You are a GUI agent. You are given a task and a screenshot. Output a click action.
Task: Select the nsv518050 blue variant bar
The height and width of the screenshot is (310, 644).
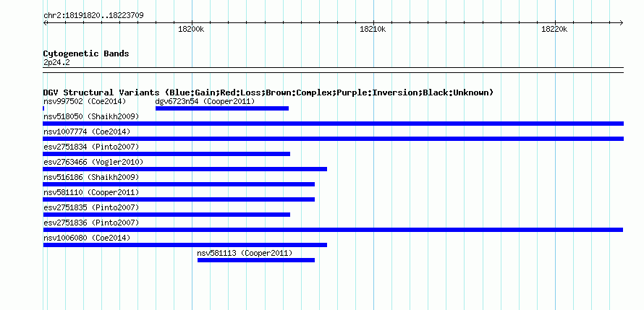point(333,124)
